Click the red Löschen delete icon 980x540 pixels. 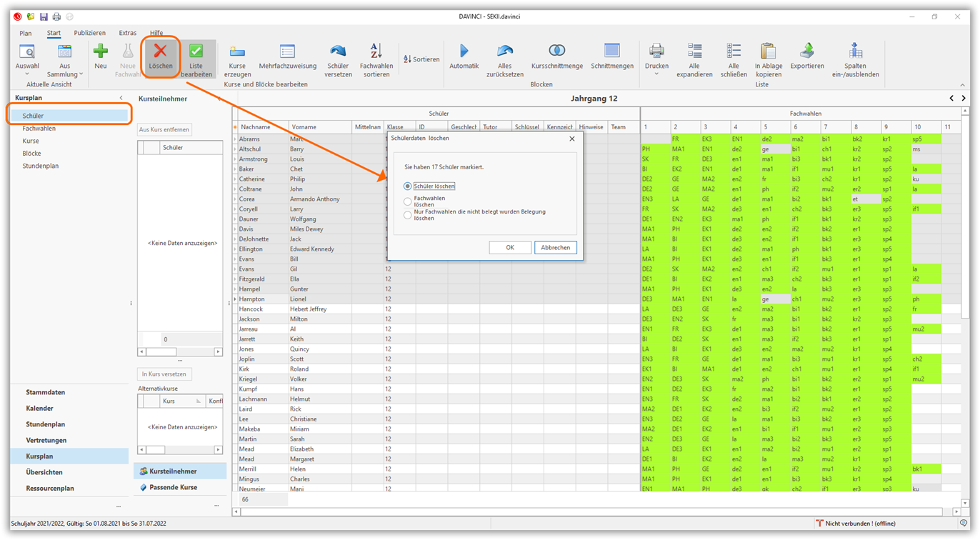160,51
